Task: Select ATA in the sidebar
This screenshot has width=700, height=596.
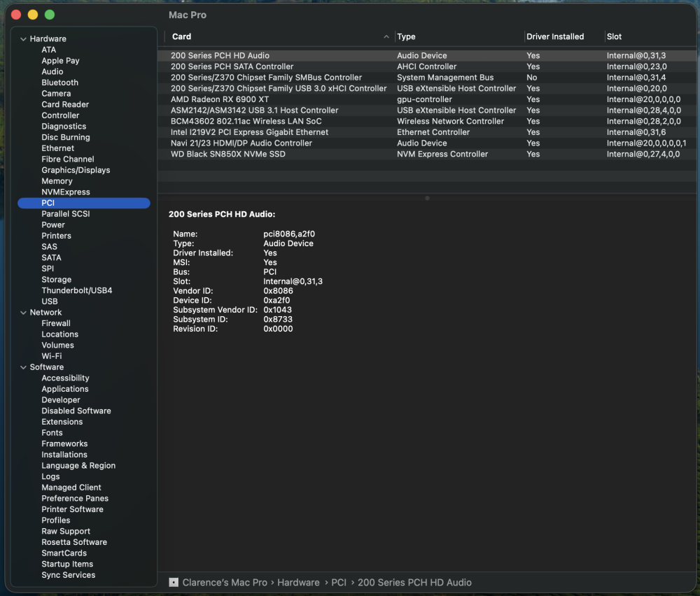Action: (49, 50)
